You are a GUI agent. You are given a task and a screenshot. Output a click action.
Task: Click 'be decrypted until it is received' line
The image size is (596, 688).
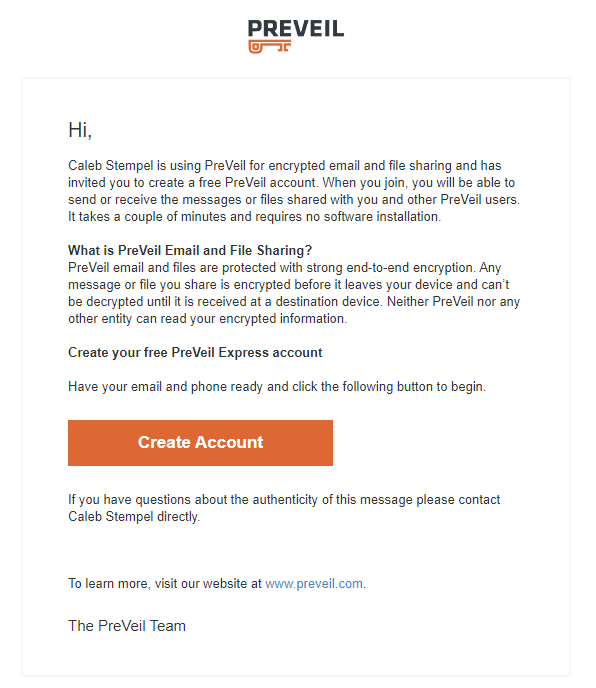(294, 302)
